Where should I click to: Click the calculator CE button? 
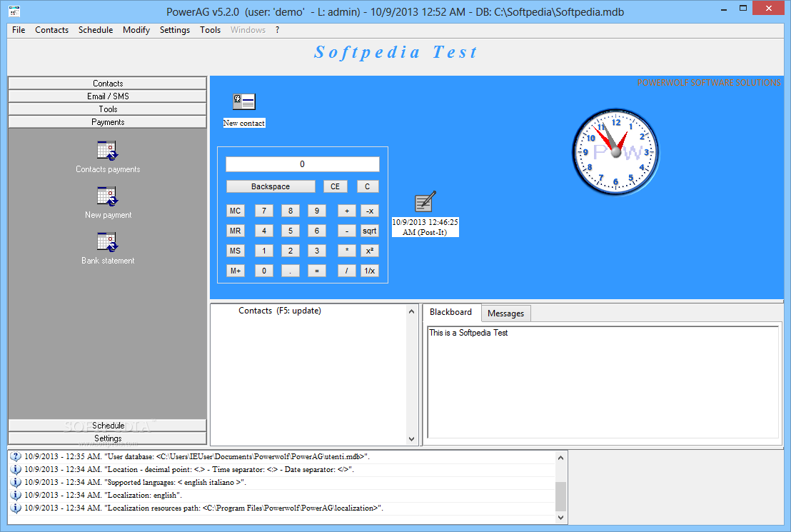pos(335,186)
